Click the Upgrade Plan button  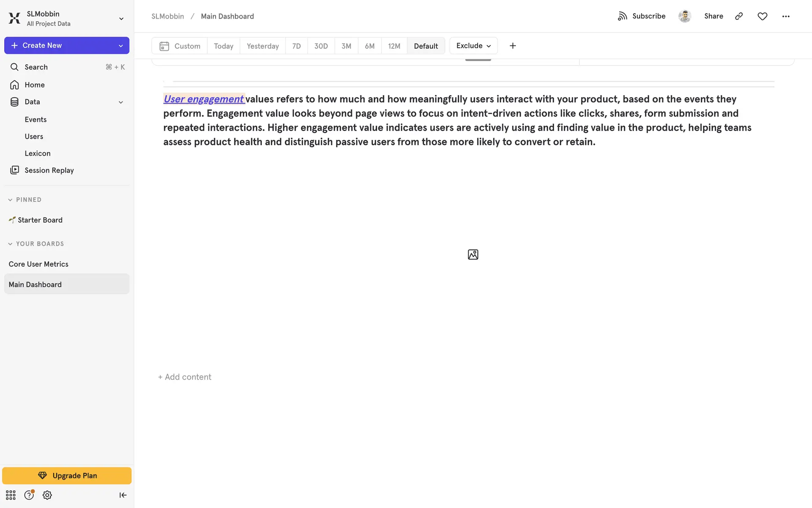[67, 475]
